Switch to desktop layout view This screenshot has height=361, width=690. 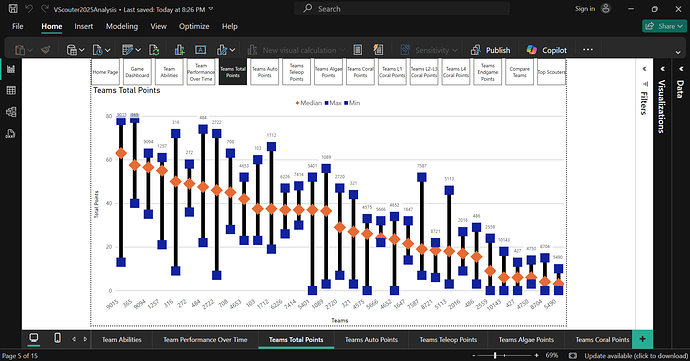tap(33, 338)
